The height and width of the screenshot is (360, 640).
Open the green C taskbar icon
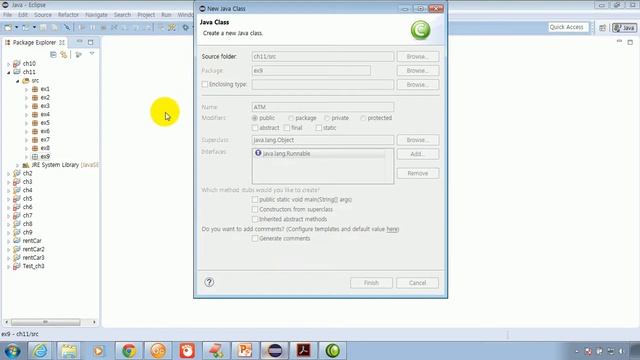click(x=333, y=351)
